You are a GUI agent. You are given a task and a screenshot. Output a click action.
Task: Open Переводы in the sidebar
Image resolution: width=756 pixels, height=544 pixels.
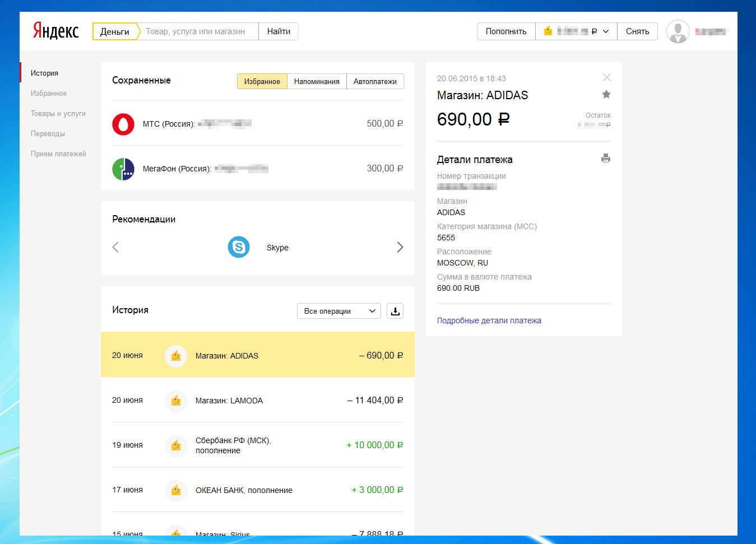coord(48,133)
